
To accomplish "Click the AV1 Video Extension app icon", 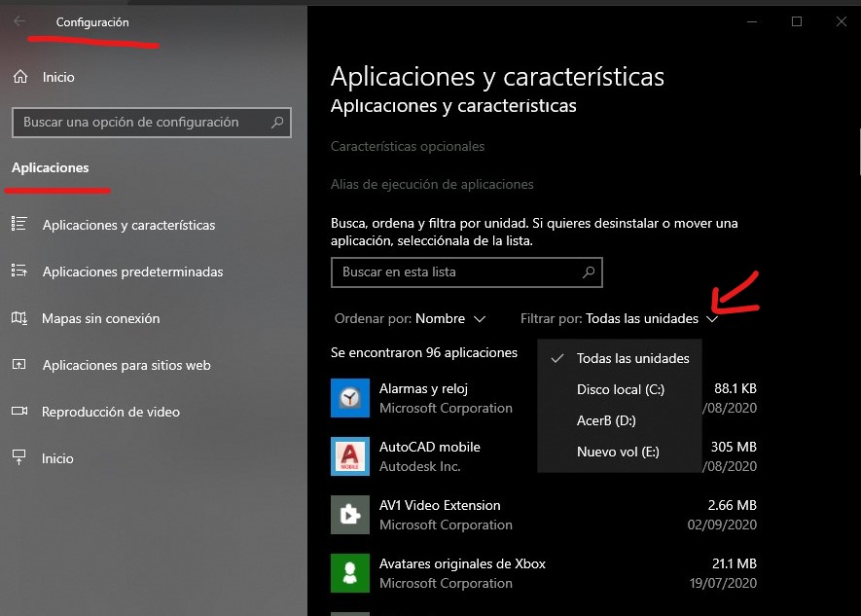I will pos(350,515).
